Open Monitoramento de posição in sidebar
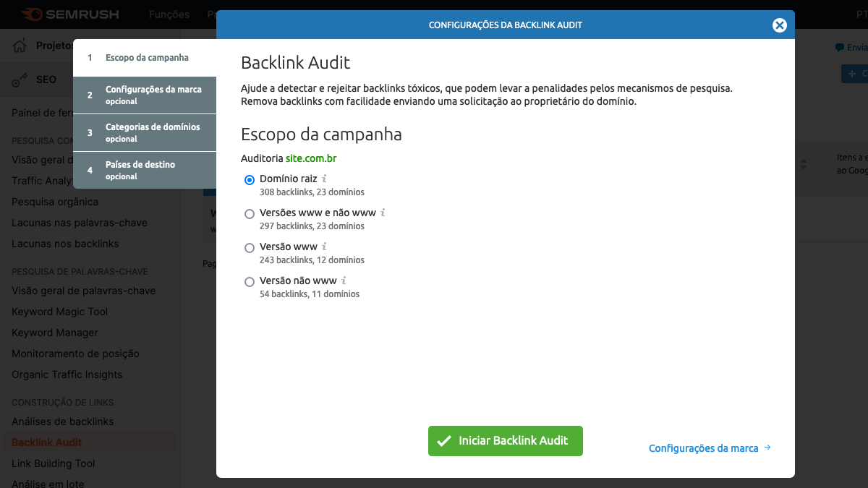 click(x=75, y=354)
